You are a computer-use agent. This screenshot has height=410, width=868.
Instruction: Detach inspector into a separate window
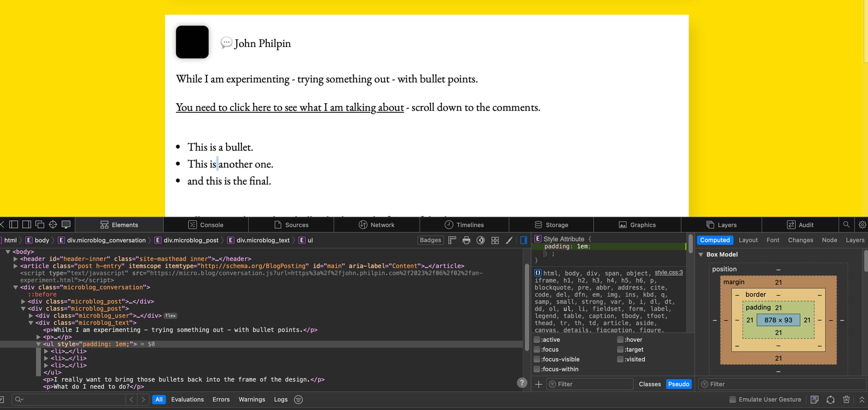click(40, 224)
